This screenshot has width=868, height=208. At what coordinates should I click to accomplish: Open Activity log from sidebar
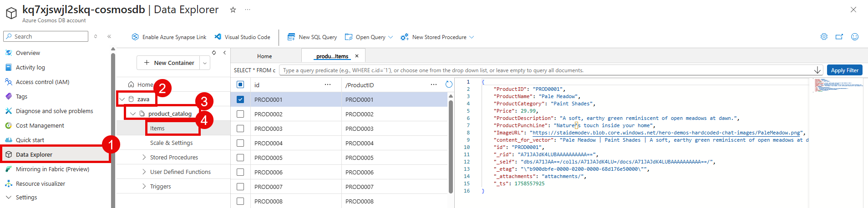(x=30, y=67)
